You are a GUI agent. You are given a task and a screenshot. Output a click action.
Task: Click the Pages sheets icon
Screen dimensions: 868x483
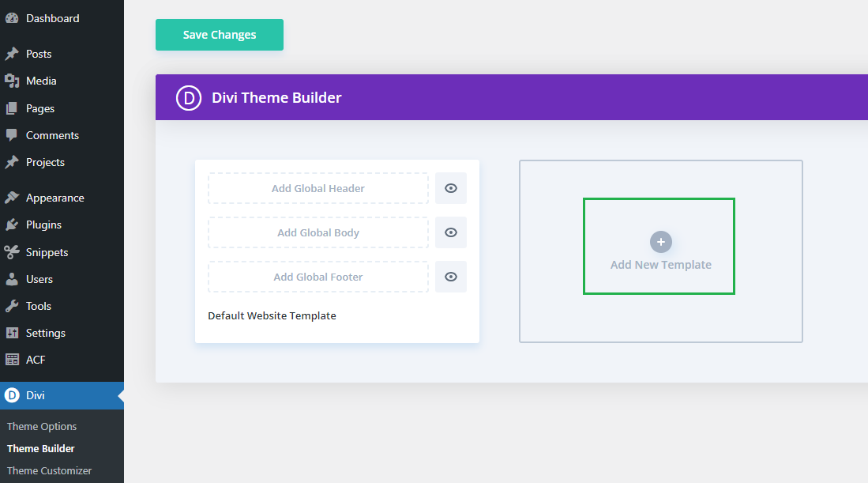12,108
